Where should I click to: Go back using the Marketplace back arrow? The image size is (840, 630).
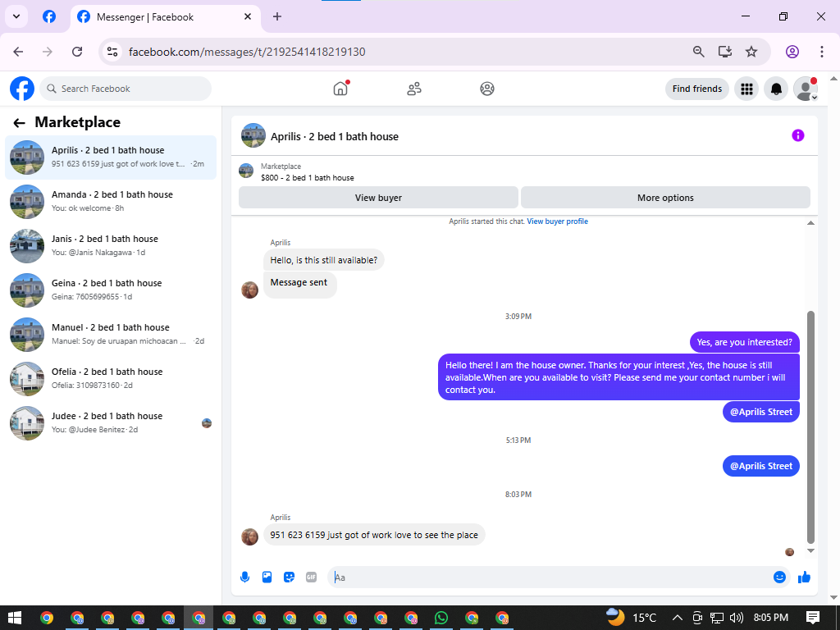click(20, 123)
